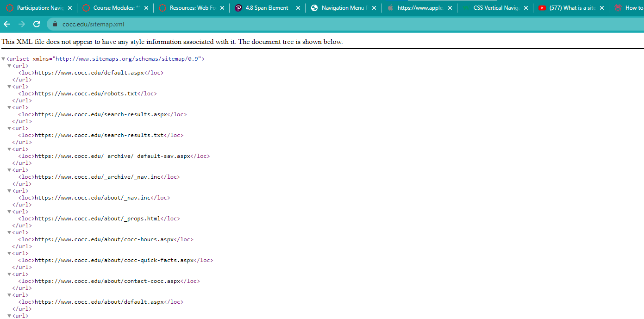The width and height of the screenshot is (644, 319).
Task: Collapse the url node containing default.aspx
Action: [9, 66]
